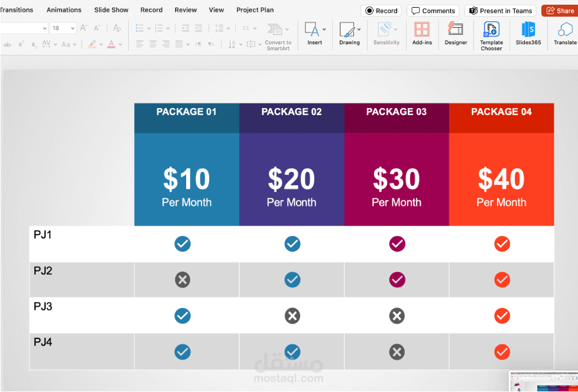Open the Sensitivity options
The width and height of the screenshot is (578, 392).
pos(386,34)
